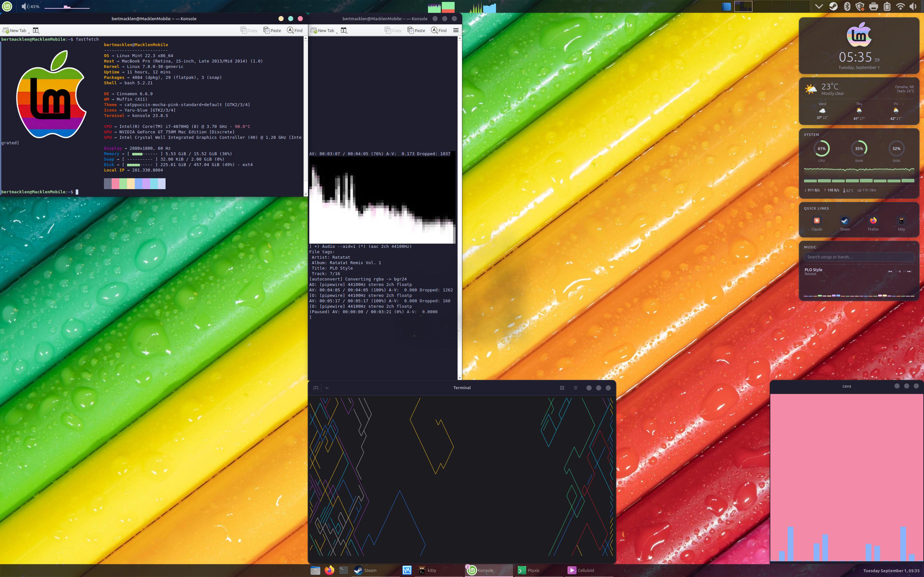
Task: Focus the Search songs or bands field
Action: (x=859, y=257)
